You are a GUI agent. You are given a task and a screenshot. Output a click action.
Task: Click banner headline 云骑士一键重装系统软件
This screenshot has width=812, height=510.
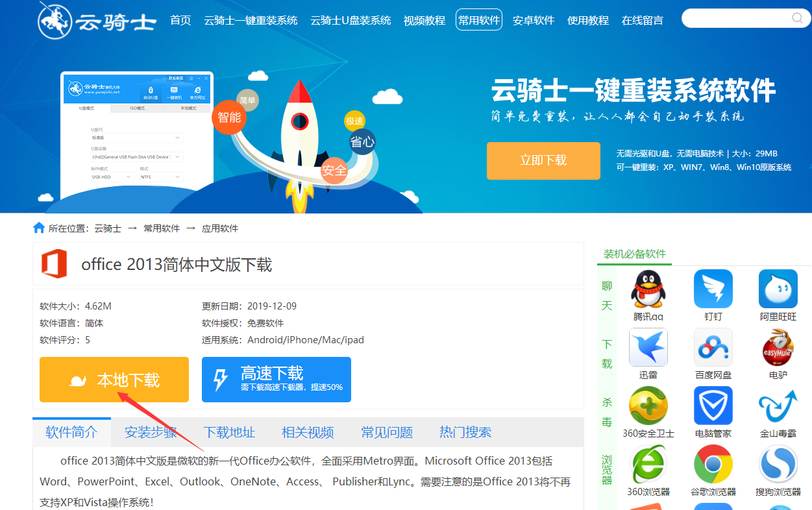click(634, 90)
